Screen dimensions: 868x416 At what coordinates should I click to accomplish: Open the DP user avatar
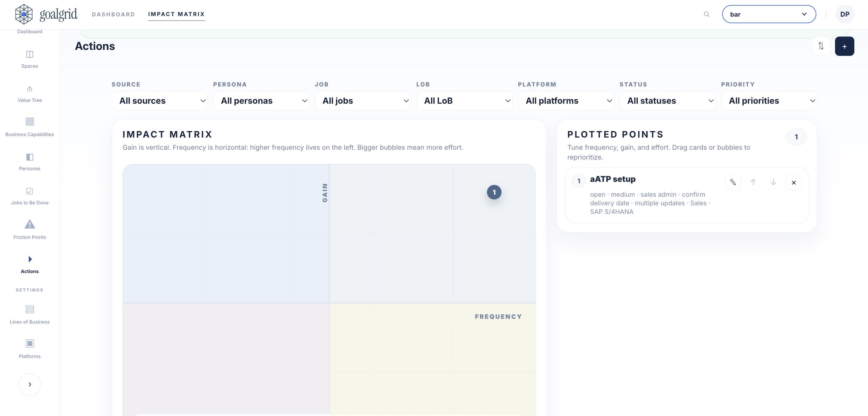pos(845,14)
